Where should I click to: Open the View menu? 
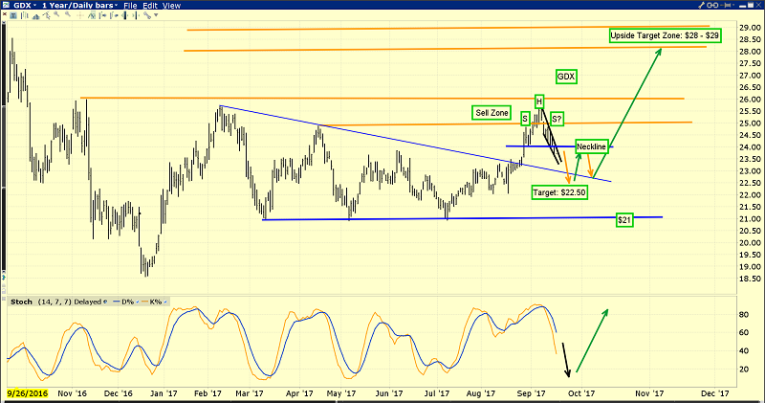click(x=171, y=6)
